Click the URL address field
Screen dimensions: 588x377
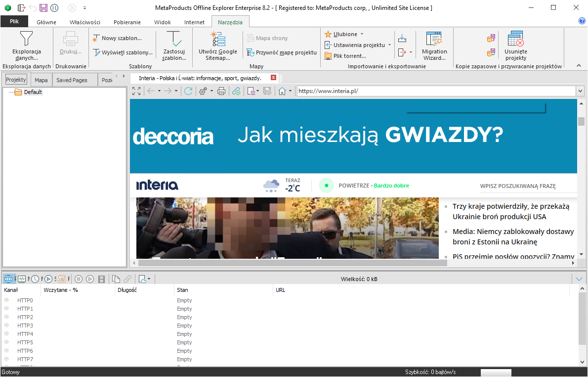coord(436,91)
